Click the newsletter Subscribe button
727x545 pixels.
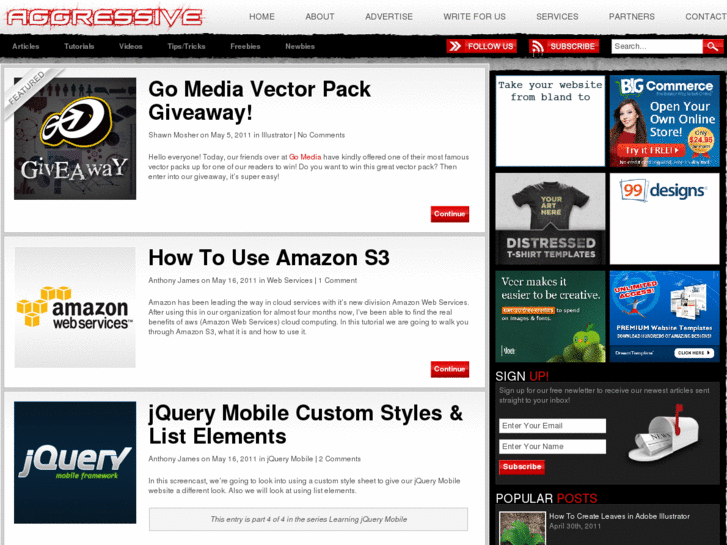pos(522,467)
